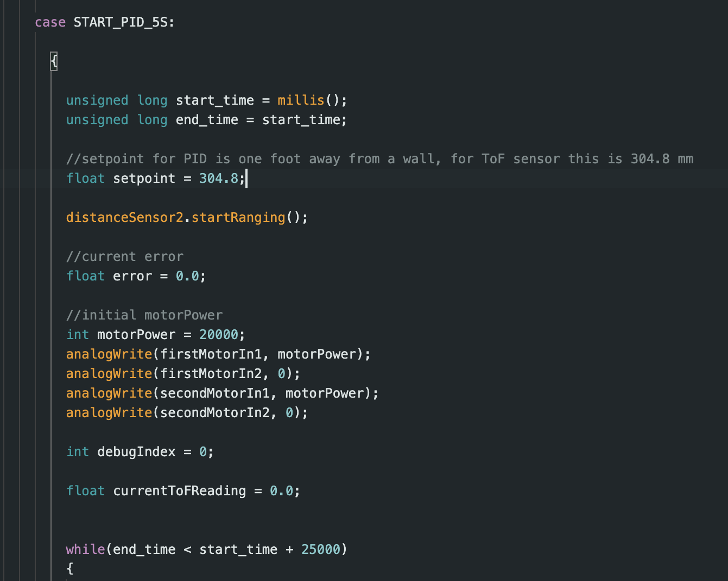This screenshot has height=581, width=728.
Task: Click the comment about setpoint for PID
Action: tap(379, 159)
